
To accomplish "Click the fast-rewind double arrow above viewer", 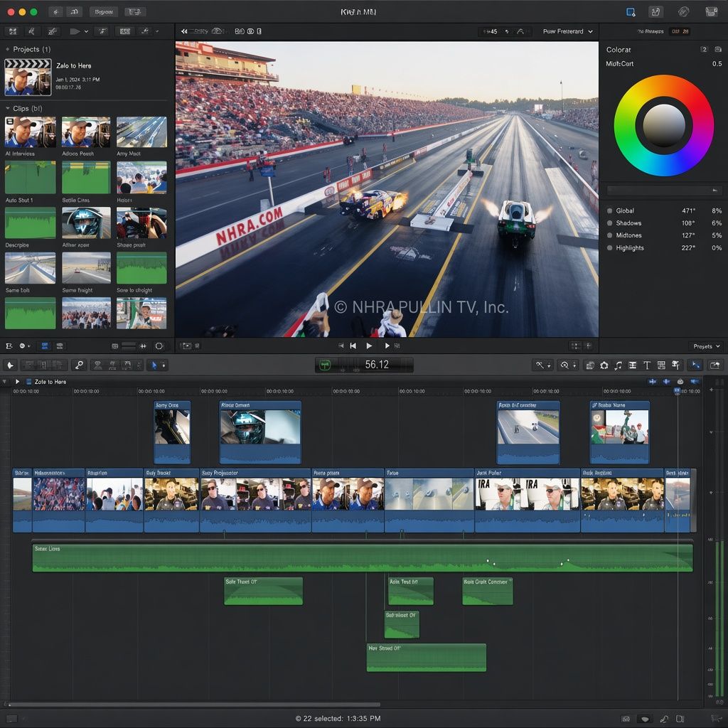I will (x=184, y=31).
